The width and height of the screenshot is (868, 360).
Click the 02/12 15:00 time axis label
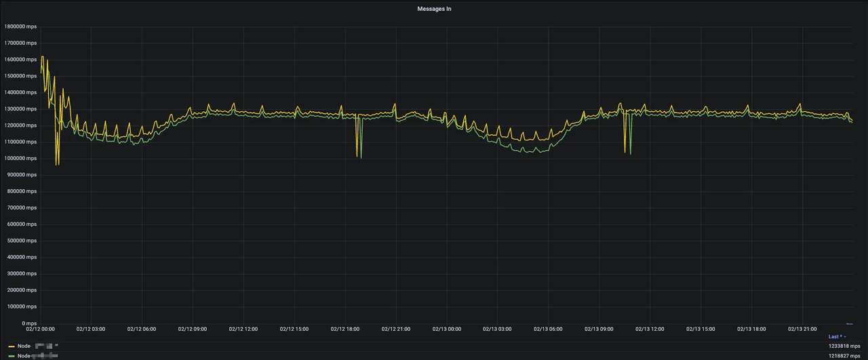[294, 329]
